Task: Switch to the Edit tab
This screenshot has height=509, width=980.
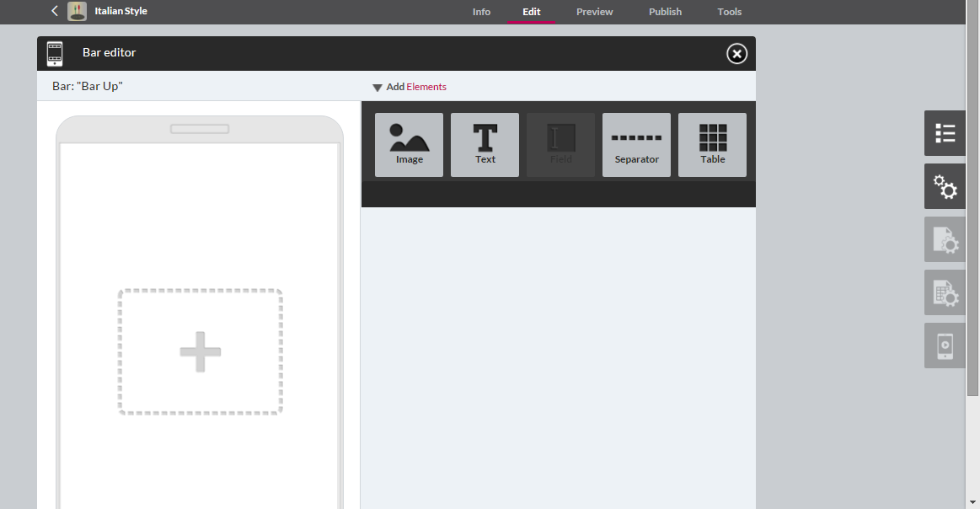Action: click(531, 12)
